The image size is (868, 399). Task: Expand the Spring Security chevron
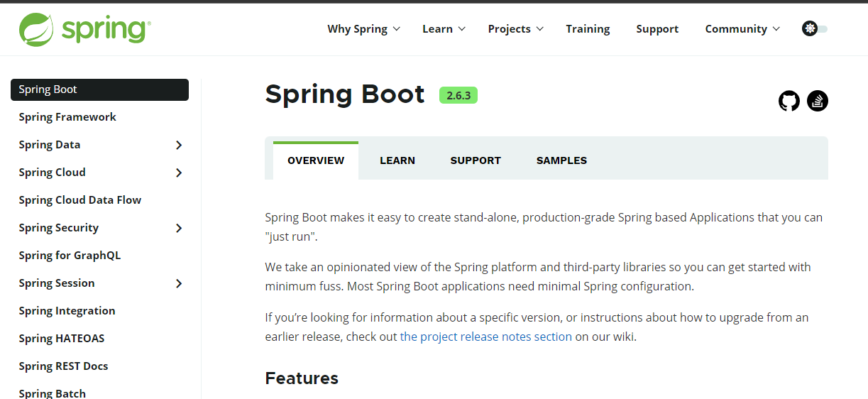(179, 228)
